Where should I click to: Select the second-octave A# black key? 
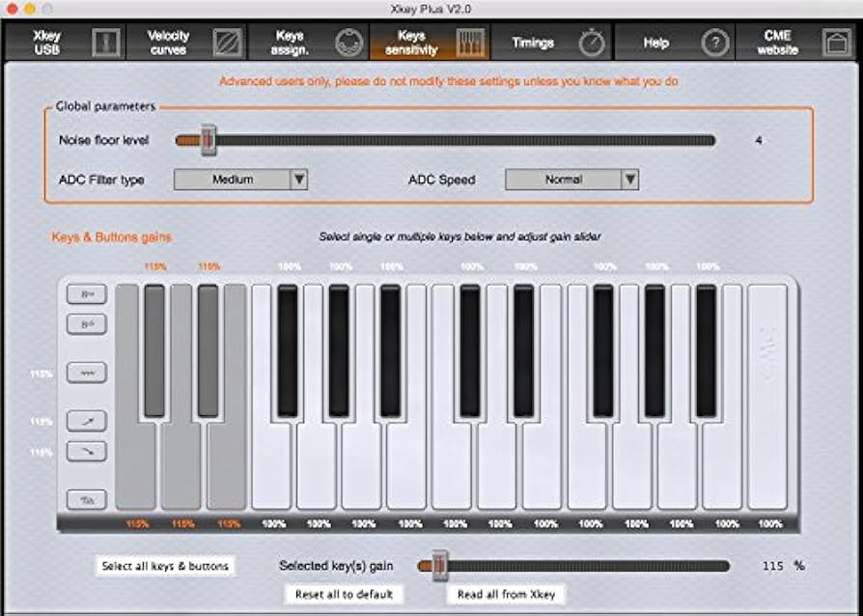707,350
